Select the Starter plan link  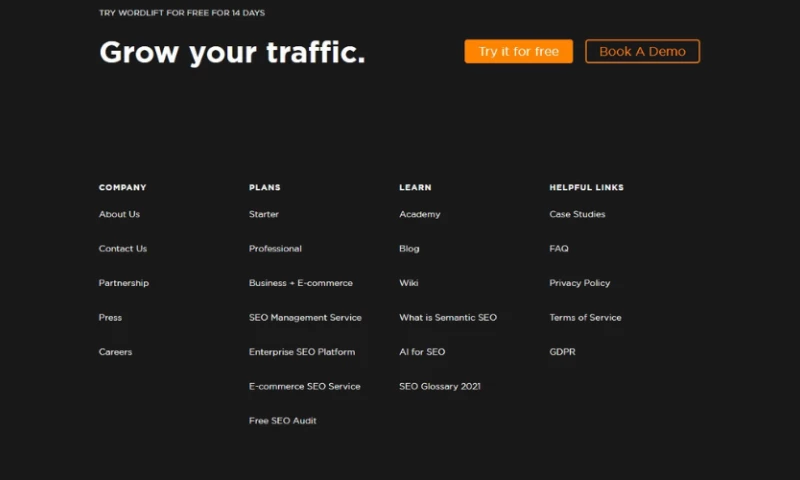[x=264, y=214]
